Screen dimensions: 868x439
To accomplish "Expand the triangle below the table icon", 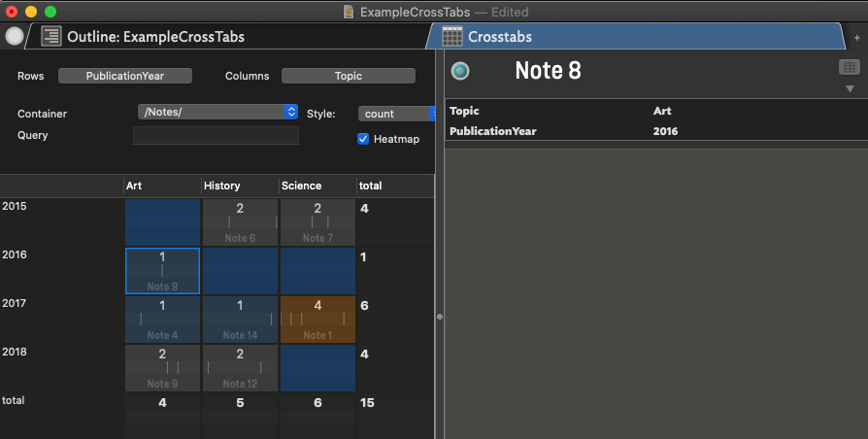I will pos(850,88).
